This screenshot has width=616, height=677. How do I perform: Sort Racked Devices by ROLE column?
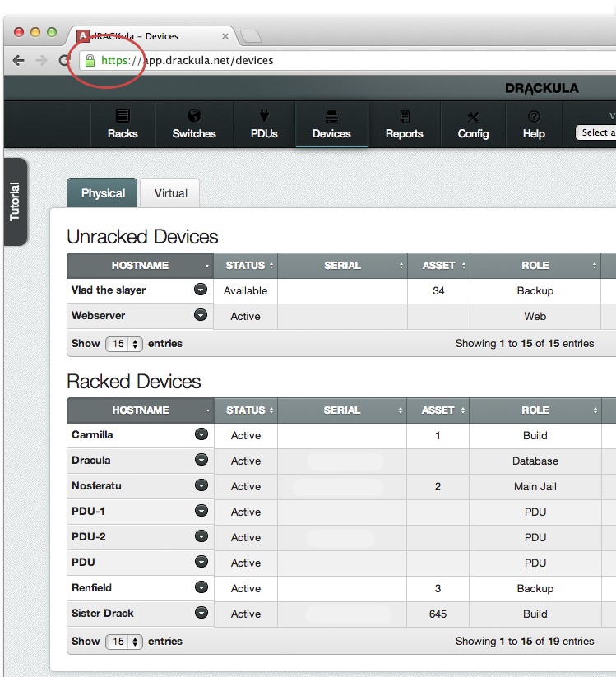[x=535, y=410]
